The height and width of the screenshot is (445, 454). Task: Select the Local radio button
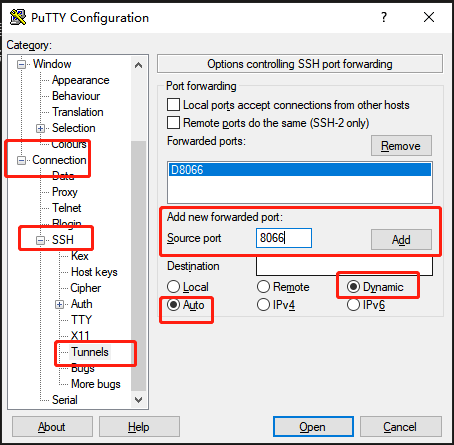click(173, 287)
